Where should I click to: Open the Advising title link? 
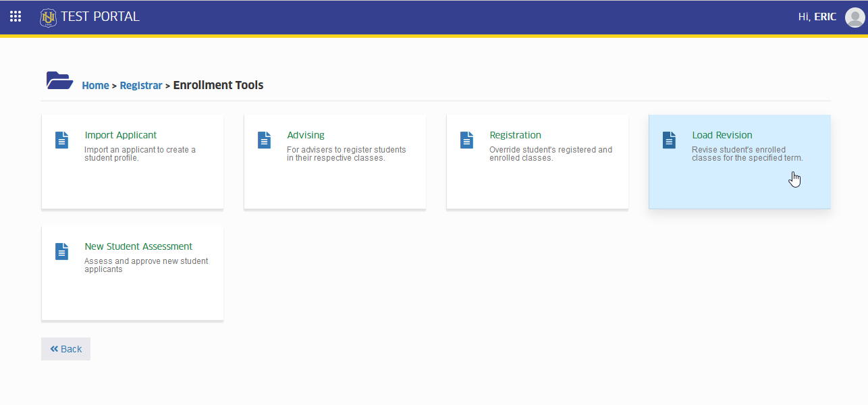tap(306, 135)
